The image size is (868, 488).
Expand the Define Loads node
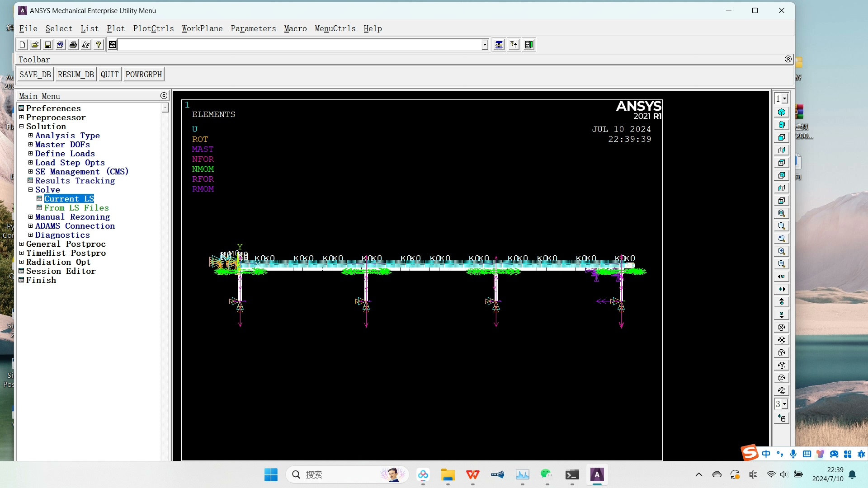(x=30, y=154)
